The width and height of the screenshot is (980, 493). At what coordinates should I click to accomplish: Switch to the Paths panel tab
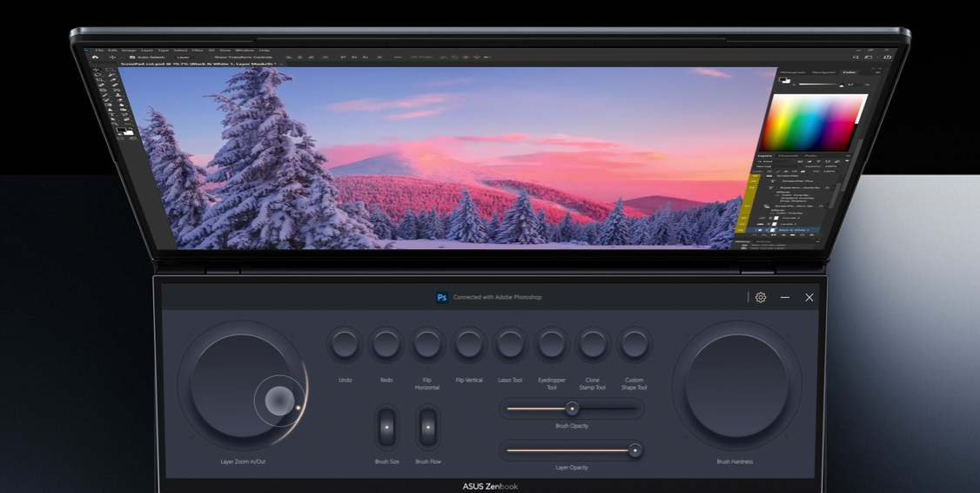[810, 156]
